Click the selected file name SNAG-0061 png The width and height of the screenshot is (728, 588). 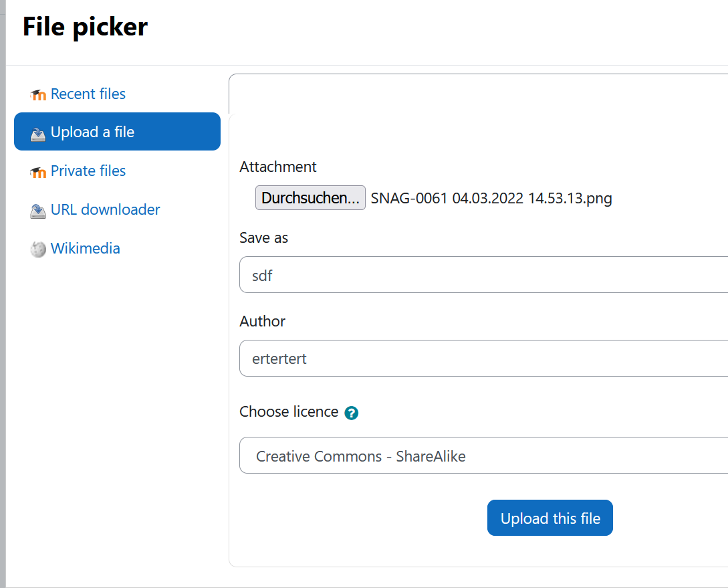click(491, 198)
